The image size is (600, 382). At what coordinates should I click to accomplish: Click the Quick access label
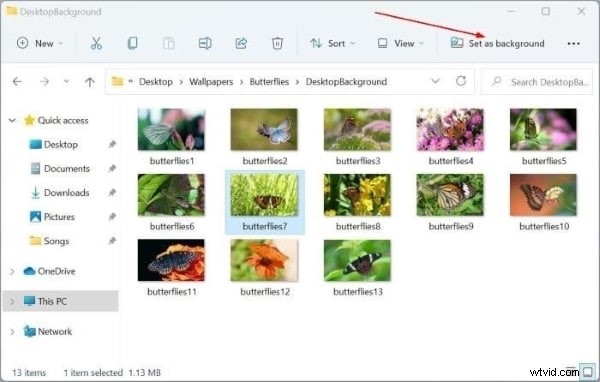[63, 120]
